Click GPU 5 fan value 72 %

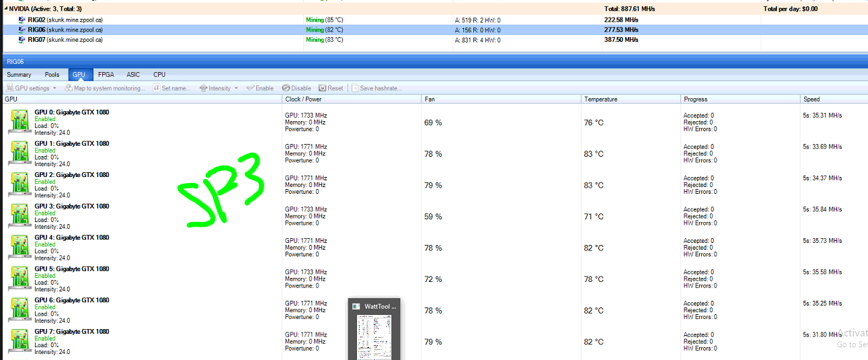point(434,279)
